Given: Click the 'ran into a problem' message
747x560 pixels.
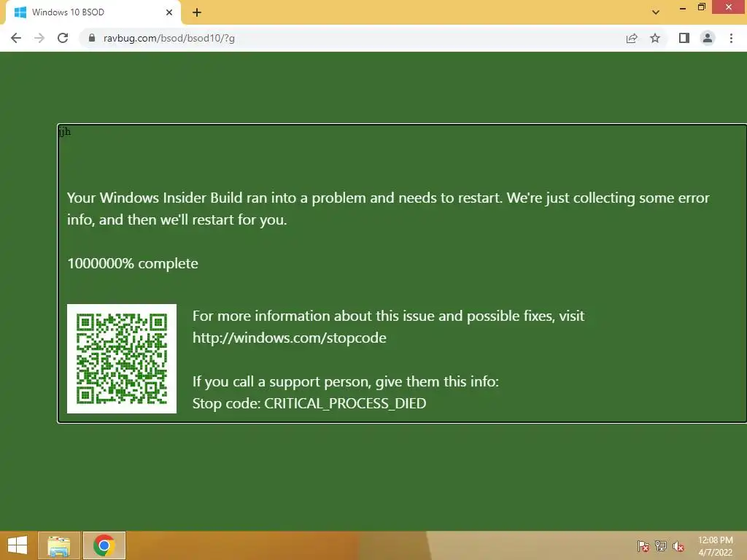Looking at the screenshot, I should coord(388,209).
